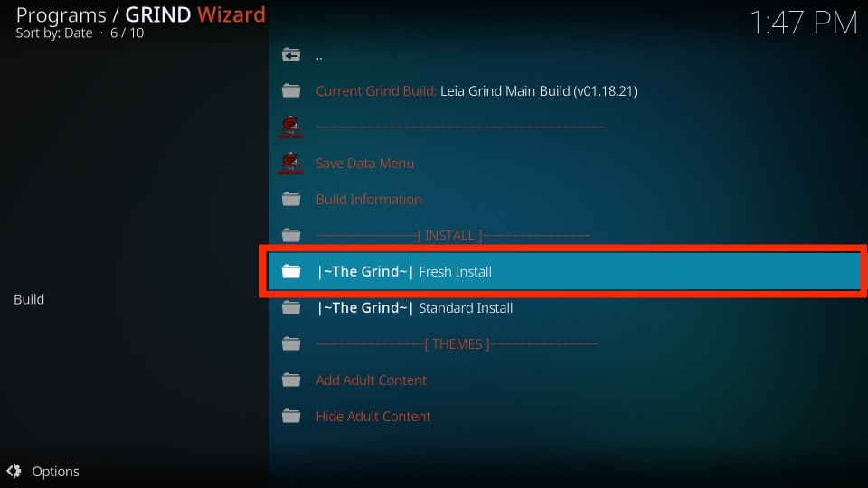The height and width of the screenshot is (488, 868).
Task: Click folder icon beside Standard Install
Action: [291, 307]
